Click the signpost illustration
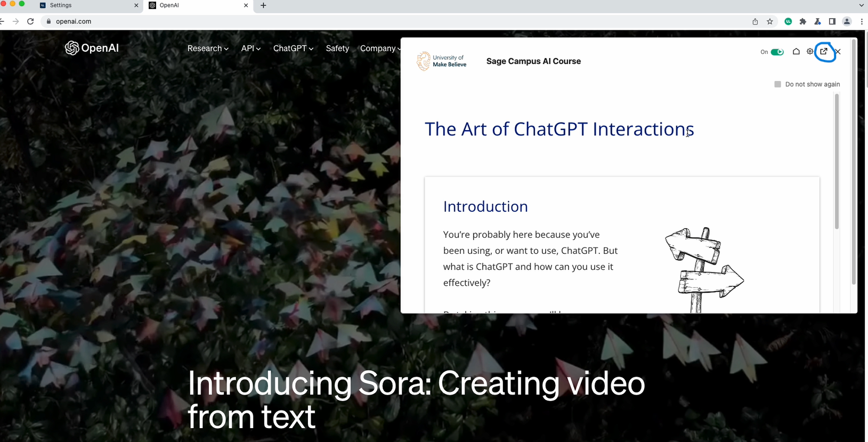This screenshot has width=868, height=442. coord(704,270)
